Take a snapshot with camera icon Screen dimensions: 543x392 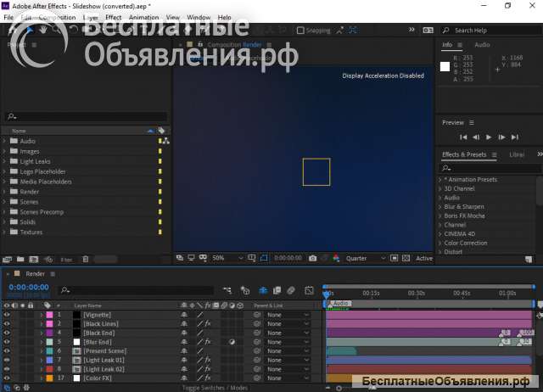pos(312,258)
